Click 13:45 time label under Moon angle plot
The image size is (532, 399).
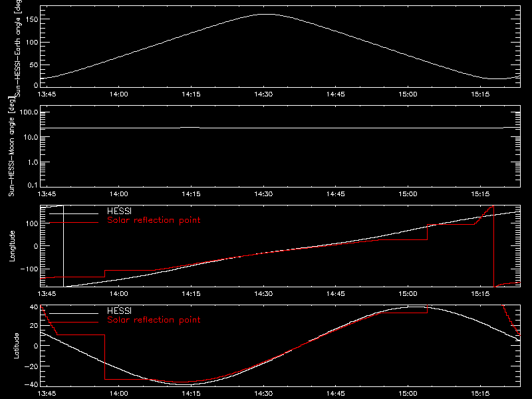click(47, 194)
